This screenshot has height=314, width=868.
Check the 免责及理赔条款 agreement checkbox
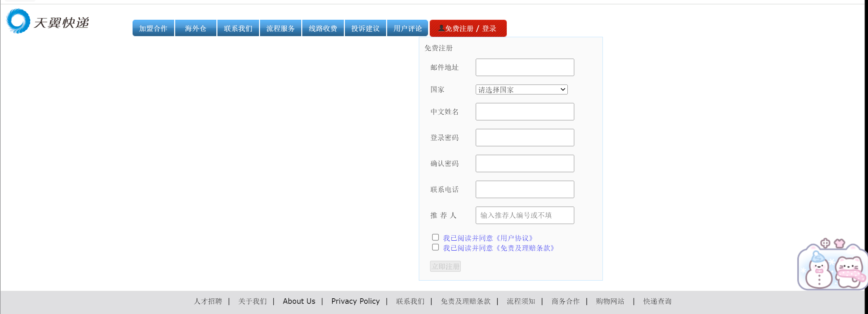pyautogui.click(x=435, y=247)
